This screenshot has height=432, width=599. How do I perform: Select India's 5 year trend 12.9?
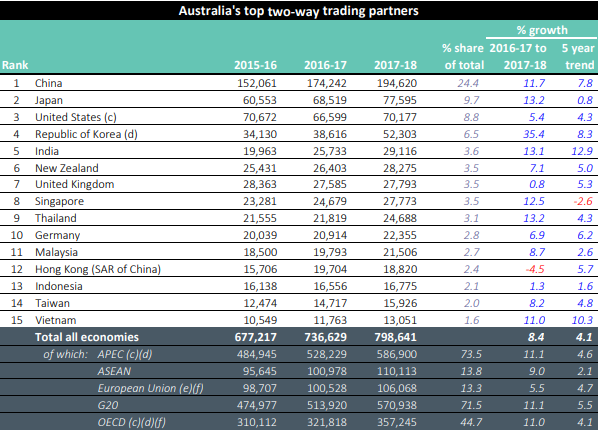point(582,151)
